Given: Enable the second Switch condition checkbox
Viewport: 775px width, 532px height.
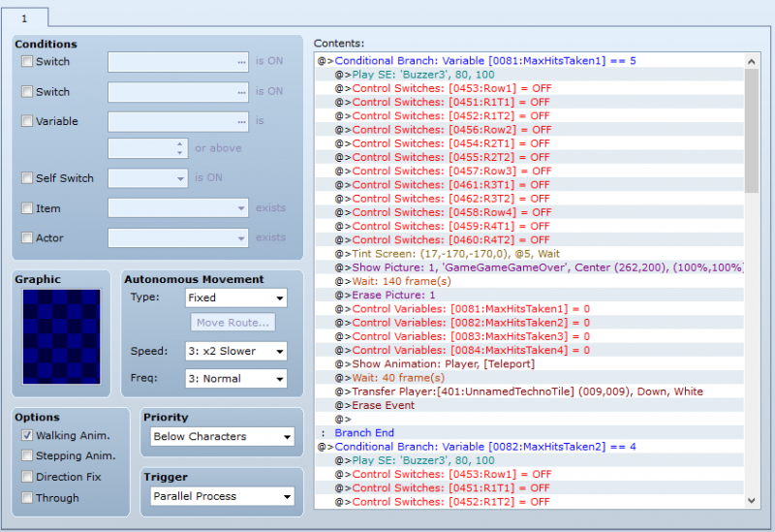Looking at the screenshot, I should pos(27,91).
